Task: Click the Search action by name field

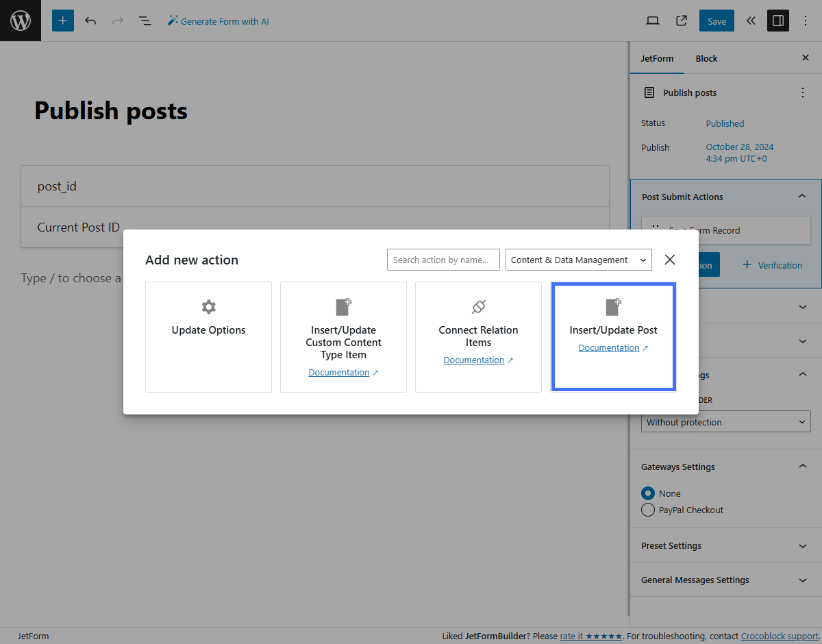Action: point(443,260)
